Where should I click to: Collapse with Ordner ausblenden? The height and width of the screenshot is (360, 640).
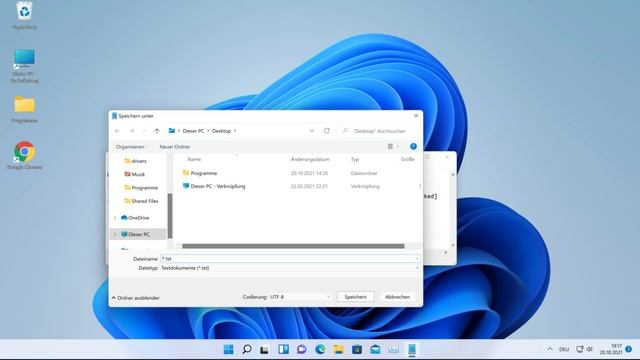point(136,298)
